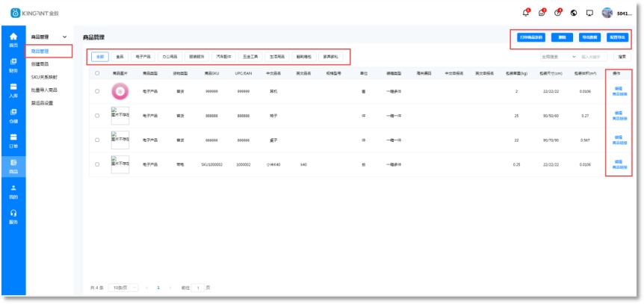644x304 pixels.
Task: Click the globe language icon
Action: click(573, 13)
